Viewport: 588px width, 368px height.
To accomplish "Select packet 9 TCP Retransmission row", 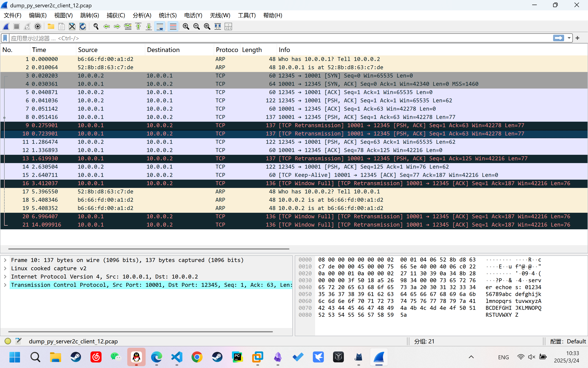I will point(294,125).
